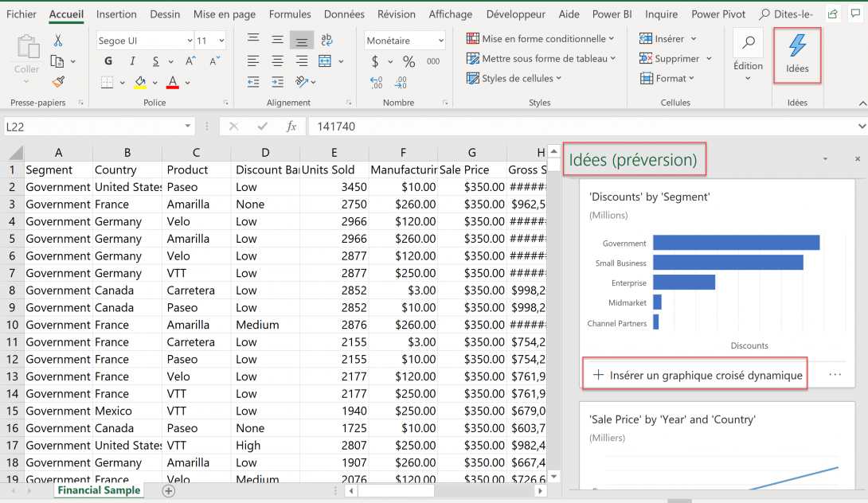
Task: Open the Mise en forme conditionnelle dropdown
Action: pyautogui.click(x=542, y=37)
